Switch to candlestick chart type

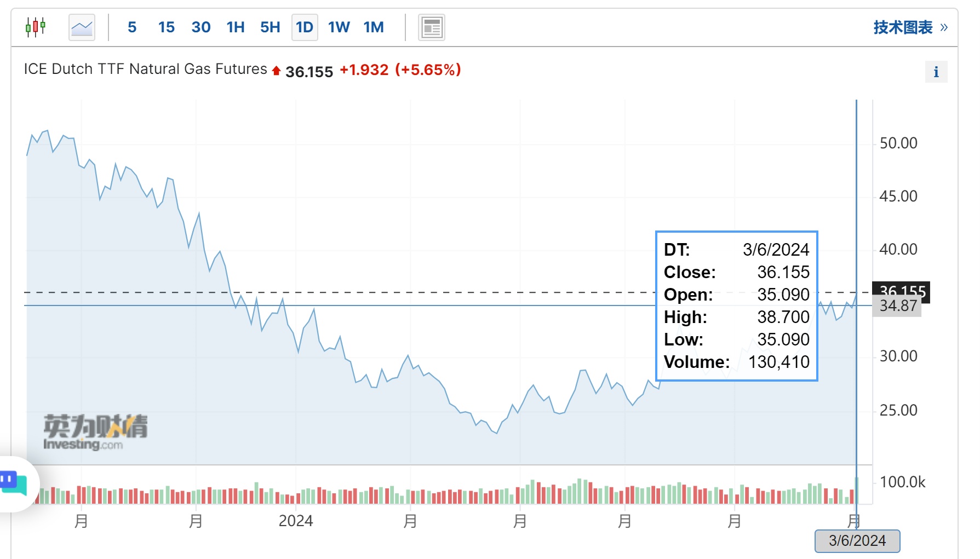tap(36, 27)
